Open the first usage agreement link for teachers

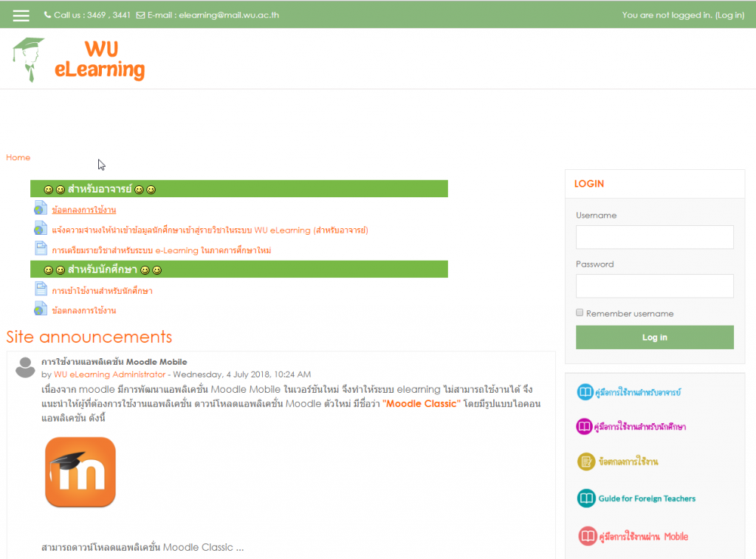pos(83,210)
